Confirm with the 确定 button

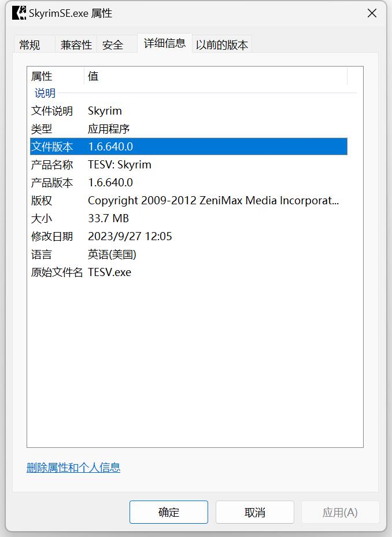(x=169, y=512)
